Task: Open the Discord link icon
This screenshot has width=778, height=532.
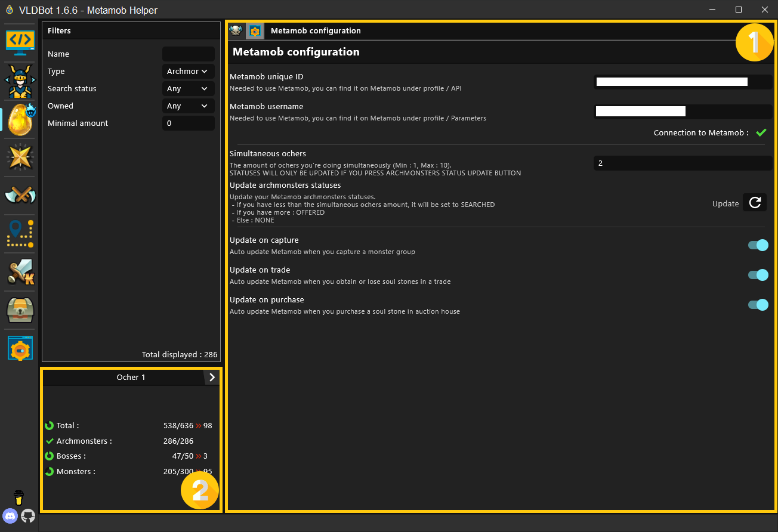Action: [10, 515]
